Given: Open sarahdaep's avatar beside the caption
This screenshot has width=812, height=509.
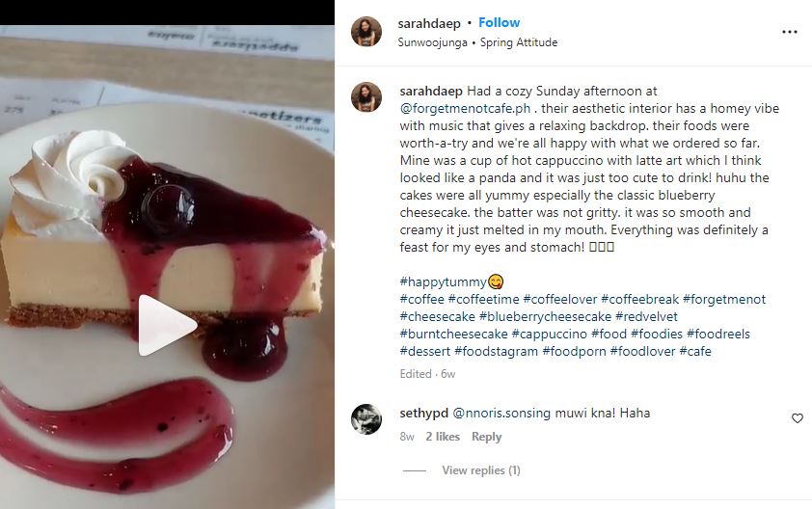Looking at the screenshot, I should click(x=365, y=97).
